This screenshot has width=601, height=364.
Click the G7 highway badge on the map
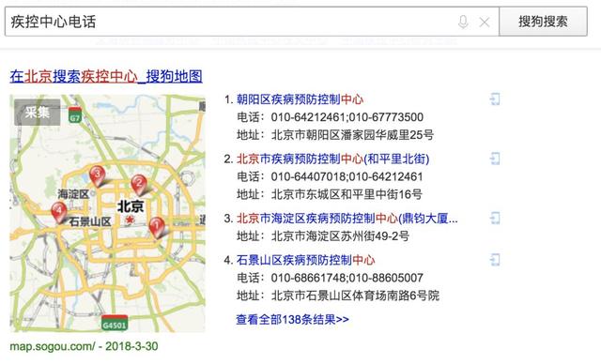pos(75,115)
